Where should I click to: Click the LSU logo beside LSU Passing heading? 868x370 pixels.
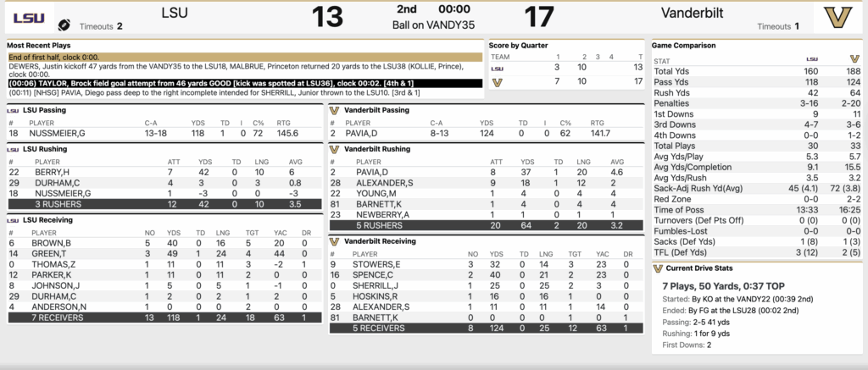12,110
